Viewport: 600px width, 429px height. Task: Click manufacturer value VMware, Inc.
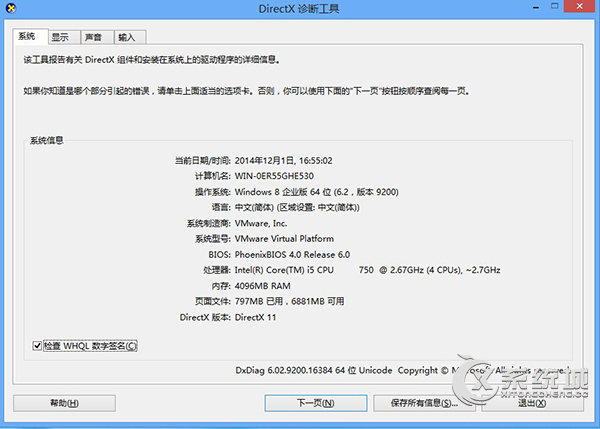[261, 223]
